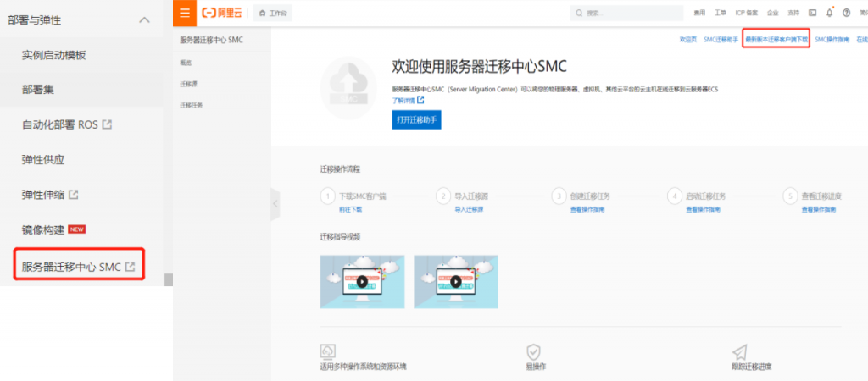Click the NEW badge beside 镜像构建
The width and height of the screenshot is (868, 381).
pyautogui.click(x=77, y=229)
